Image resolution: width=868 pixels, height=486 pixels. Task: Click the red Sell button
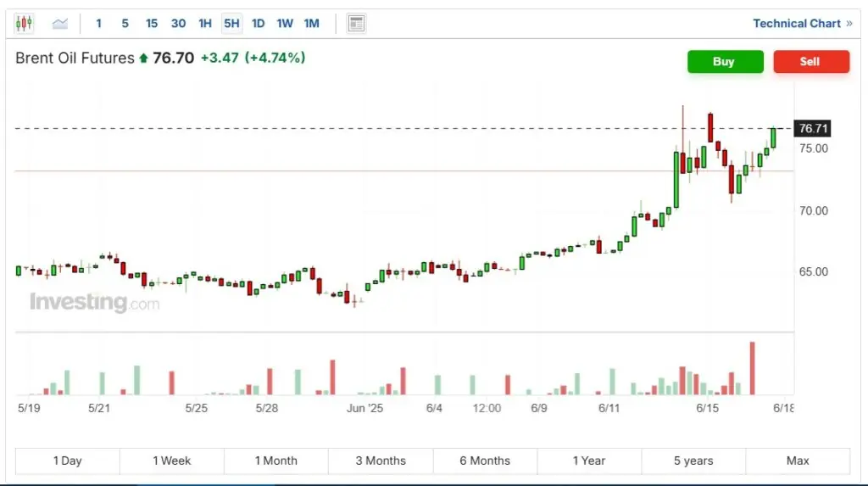811,62
